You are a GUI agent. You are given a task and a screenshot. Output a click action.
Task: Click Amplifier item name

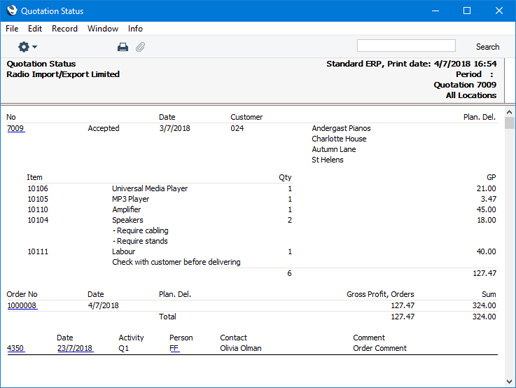(126, 210)
